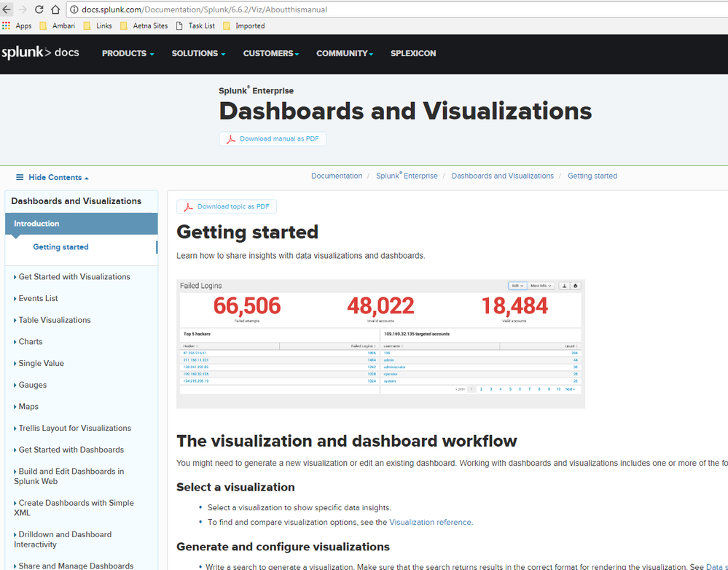The image size is (728, 570).
Task: Click Download topic as PDF button
Action: click(227, 207)
